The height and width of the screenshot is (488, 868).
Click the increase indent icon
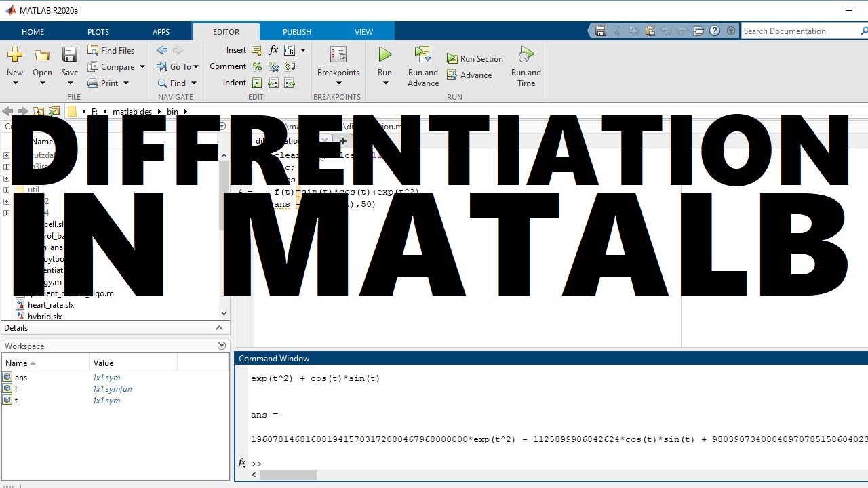273,83
